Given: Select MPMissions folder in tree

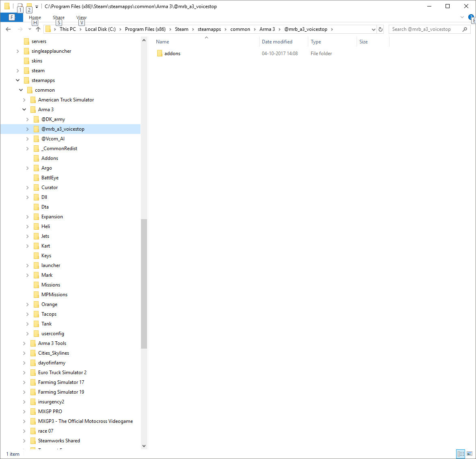Looking at the screenshot, I should (54, 294).
